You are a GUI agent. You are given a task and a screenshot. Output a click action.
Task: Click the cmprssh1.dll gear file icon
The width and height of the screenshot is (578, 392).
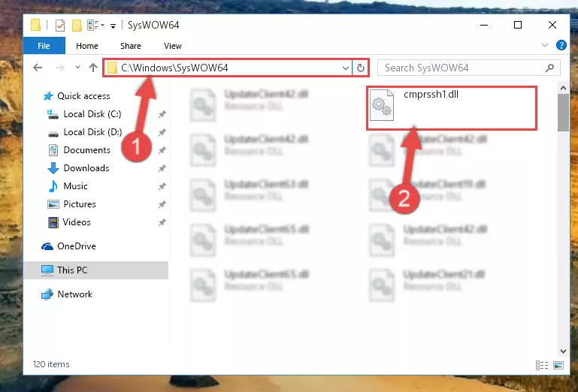(382, 105)
